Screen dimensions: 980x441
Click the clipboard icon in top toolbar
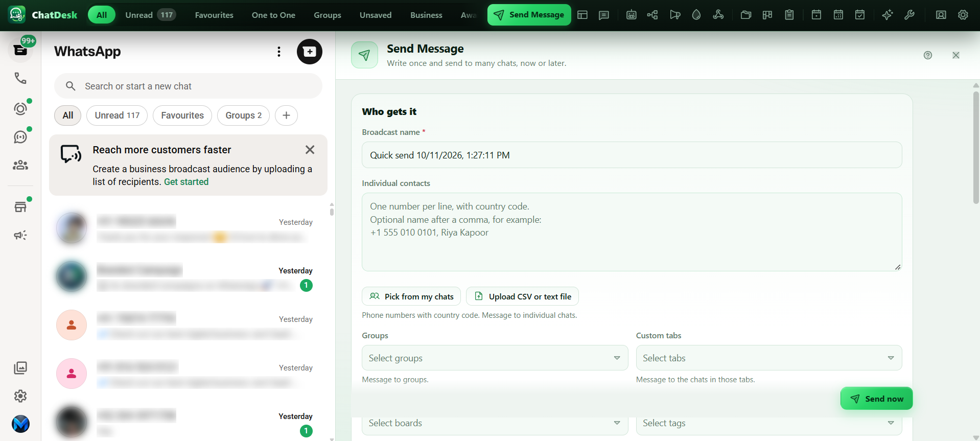click(x=789, y=15)
